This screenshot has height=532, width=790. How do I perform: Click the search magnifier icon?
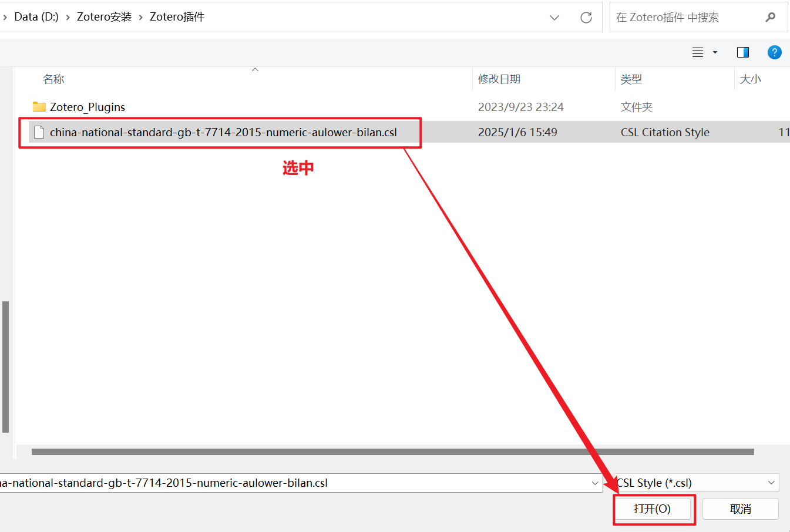click(771, 18)
